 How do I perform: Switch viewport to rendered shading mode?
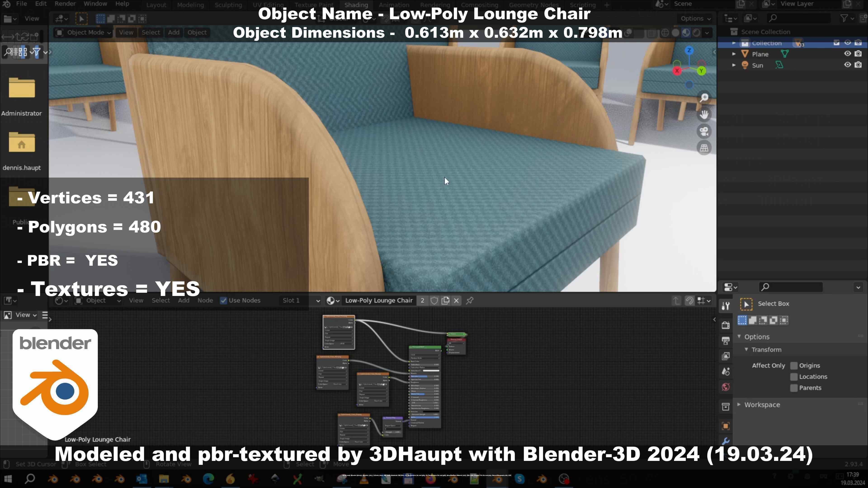[696, 33]
